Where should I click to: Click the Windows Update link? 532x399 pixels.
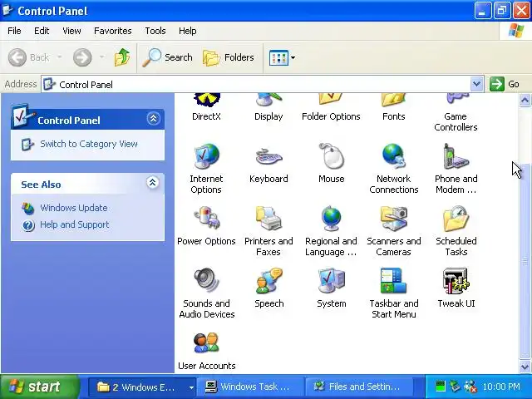[74, 208]
